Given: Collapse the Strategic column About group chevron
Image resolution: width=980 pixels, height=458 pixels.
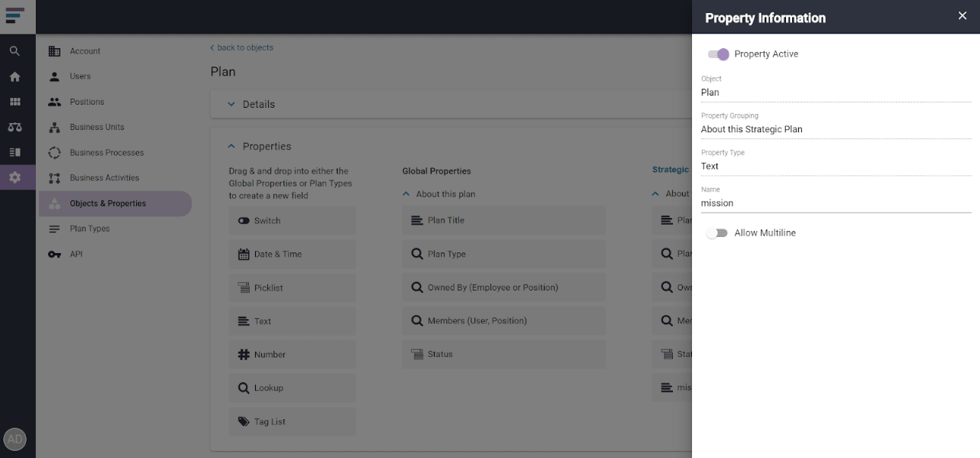Looking at the screenshot, I should [655, 194].
